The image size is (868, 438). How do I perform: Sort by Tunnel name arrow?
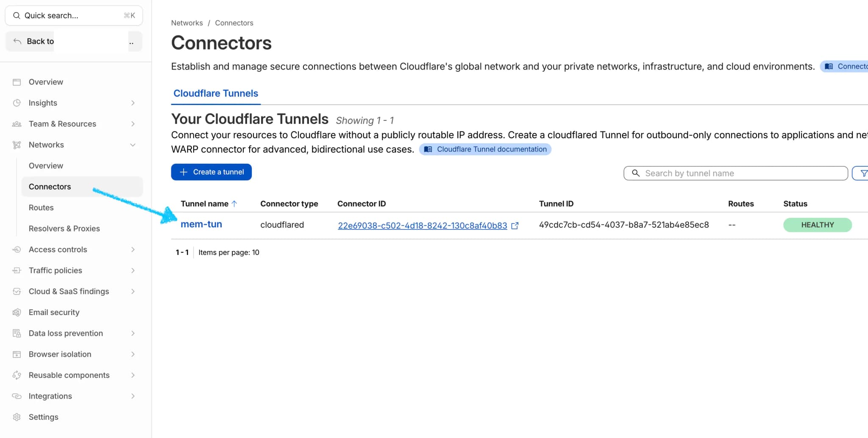234,204
